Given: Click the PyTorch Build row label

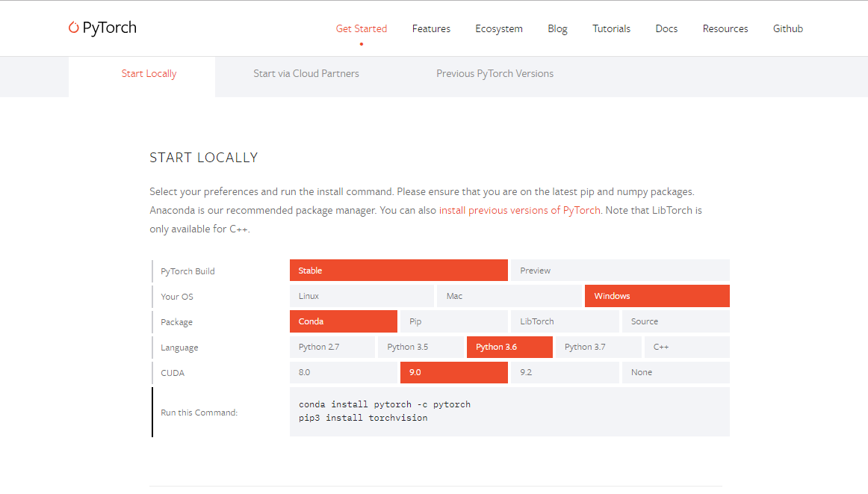Looking at the screenshot, I should pyautogui.click(x=187, y=271).
